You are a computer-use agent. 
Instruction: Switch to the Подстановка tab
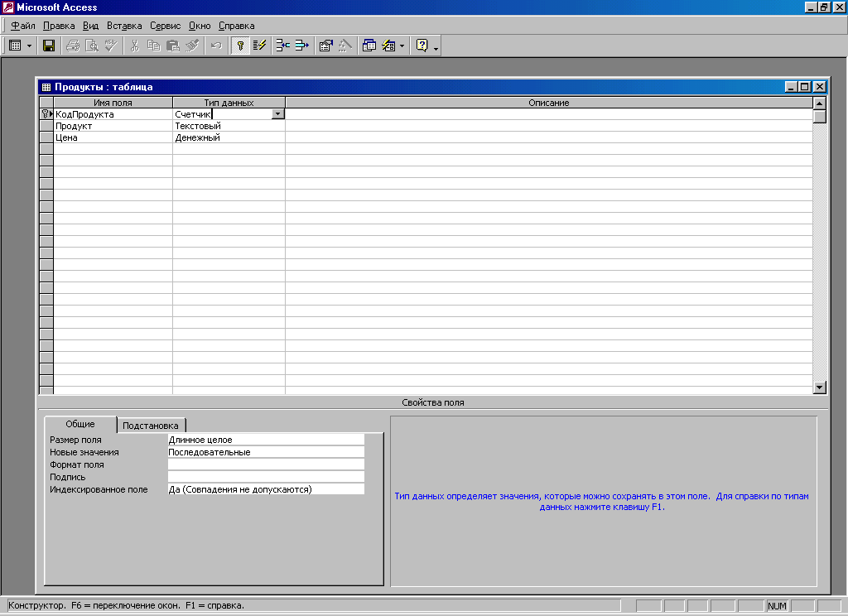(x=150, y=426)
